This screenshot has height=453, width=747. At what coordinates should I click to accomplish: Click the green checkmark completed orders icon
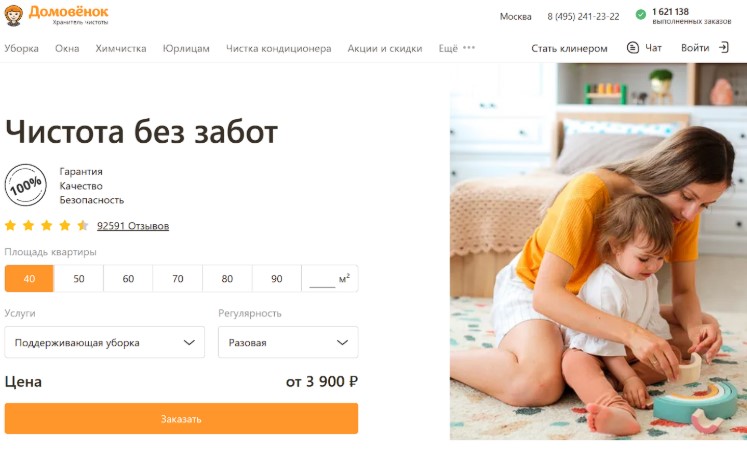point(641,15)
